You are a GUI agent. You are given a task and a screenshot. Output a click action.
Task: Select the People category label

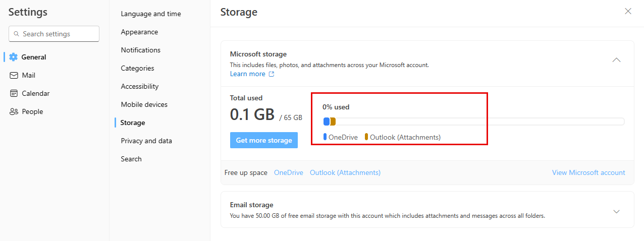[x=32, y=111]
